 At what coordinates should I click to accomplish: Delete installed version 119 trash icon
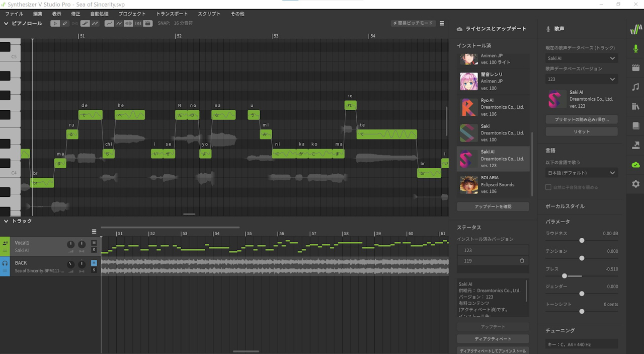[x=522, y=261]
